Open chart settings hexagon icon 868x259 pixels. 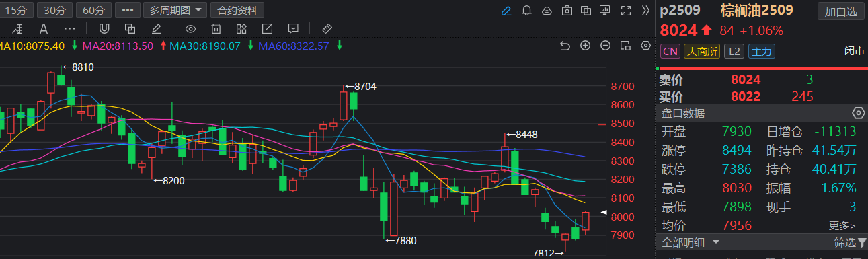(x=646, y=46)
